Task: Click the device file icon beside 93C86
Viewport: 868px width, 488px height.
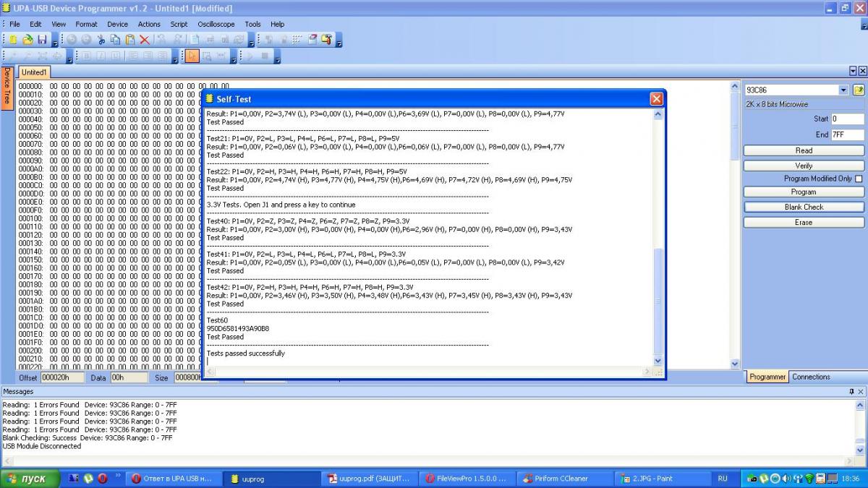Action: click(x=859, y=90)
